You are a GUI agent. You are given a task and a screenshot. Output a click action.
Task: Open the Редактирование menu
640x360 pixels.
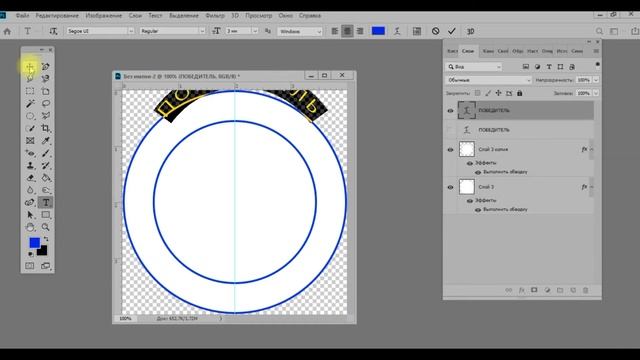click(x=57, y=16)
